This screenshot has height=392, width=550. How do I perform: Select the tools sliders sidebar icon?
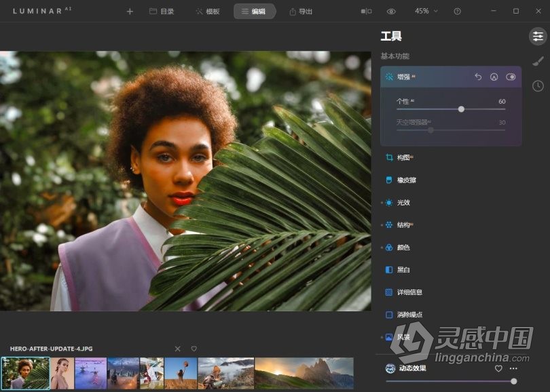pos(538,36)
